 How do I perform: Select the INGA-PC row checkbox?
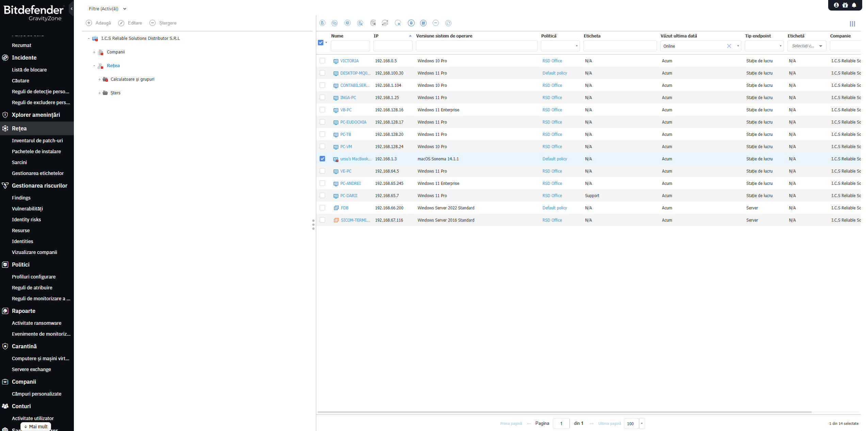pyautogui.click(x=322, y=97)
